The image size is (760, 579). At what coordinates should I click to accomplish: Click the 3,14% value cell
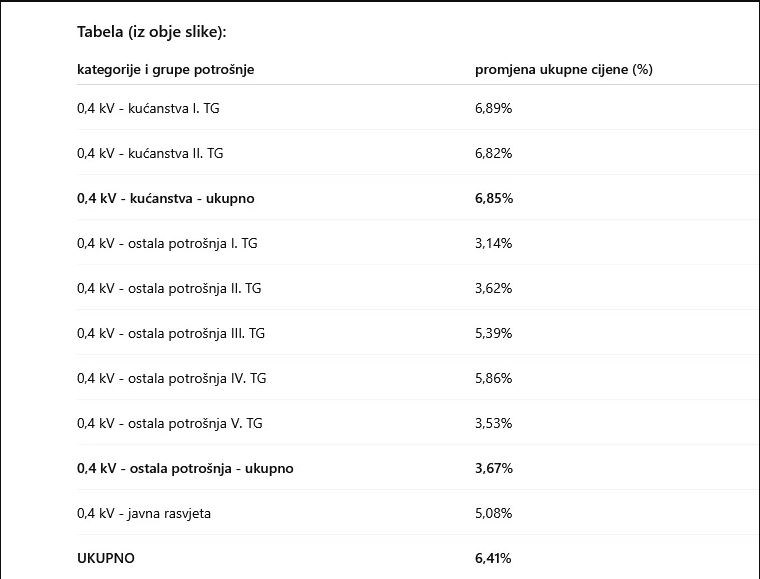pos(493,243)
